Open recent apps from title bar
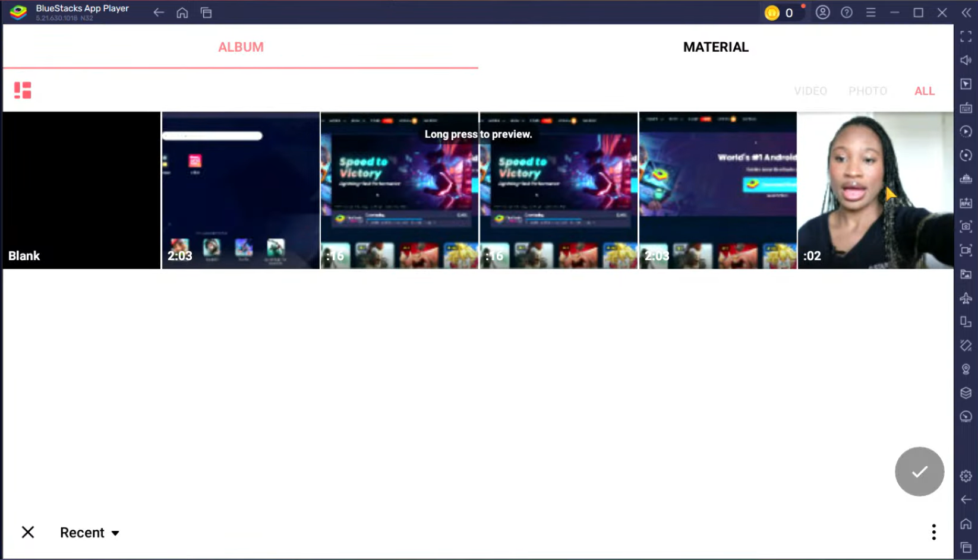The image size is (978, 560). (x=206, y=12)
